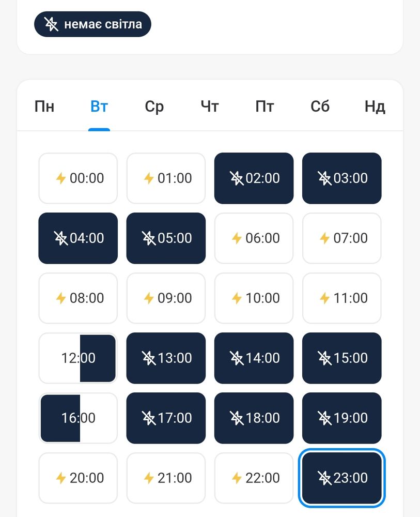Click the lightning icon next to 20:00
This screenshot has height=517, width=420.
[x=61, y=478]
